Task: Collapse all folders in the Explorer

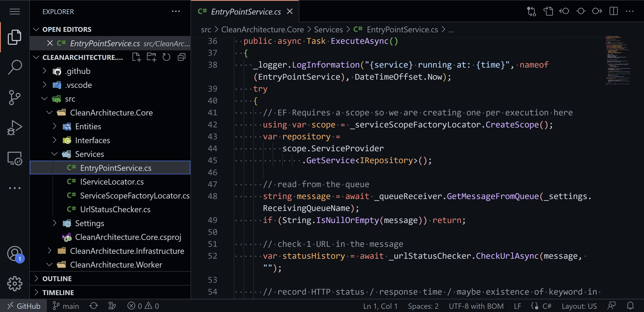Action: [181, 57]
